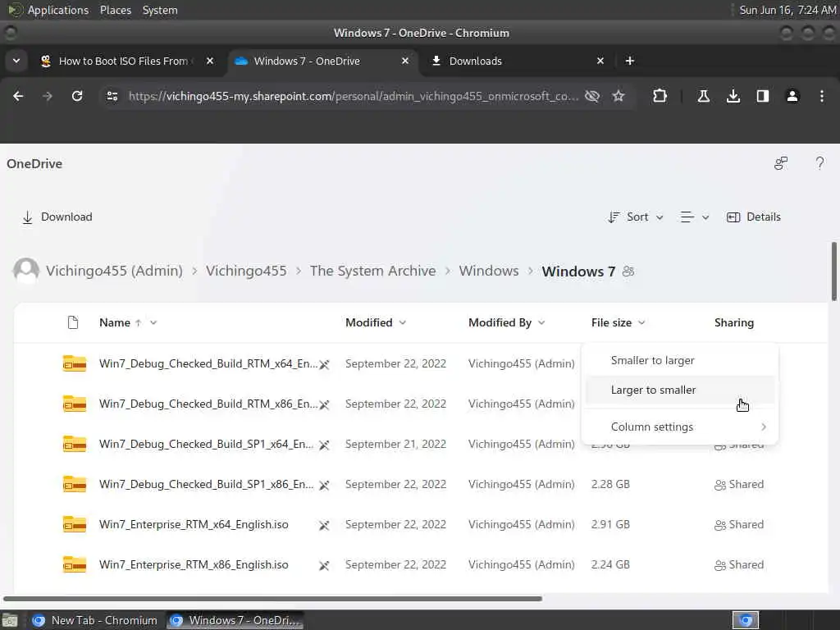Open the Details pane
840x630 pixels.
tap(754, 217)
